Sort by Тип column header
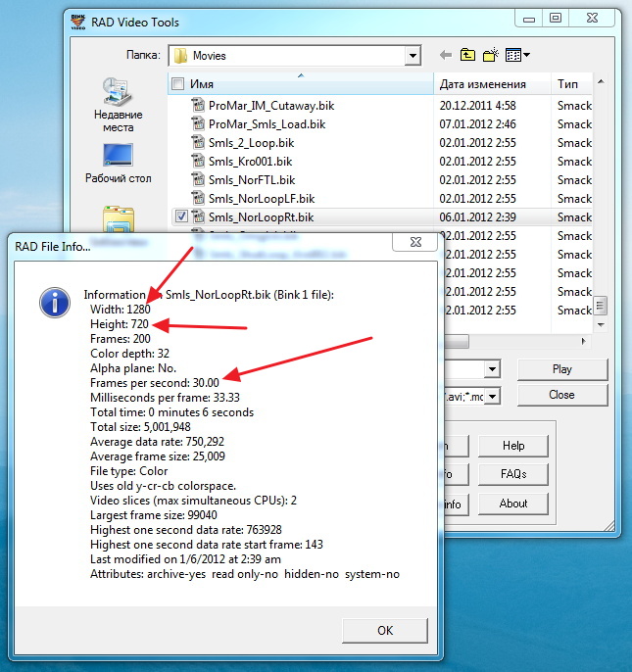Viewport: 632px width, 672px height. (571, 84)
